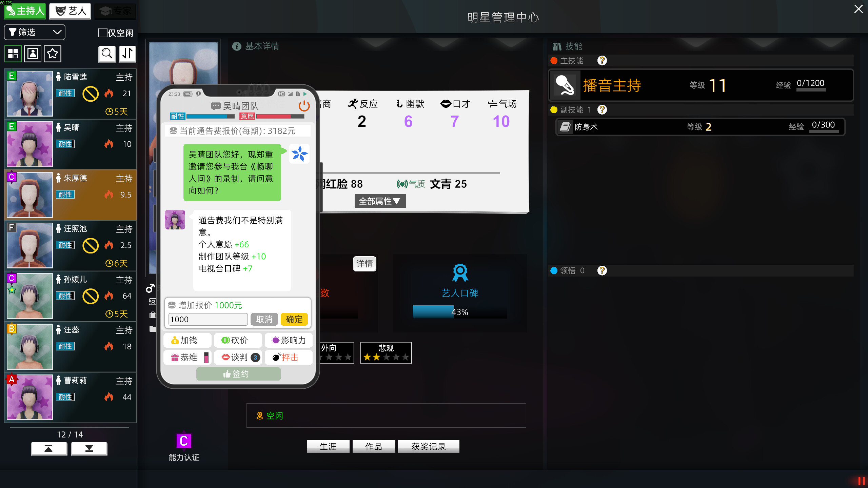Click the 艺人口碑 43% progress bar
The width and height of the screenshot is (868, 488).
click(460, 312)
